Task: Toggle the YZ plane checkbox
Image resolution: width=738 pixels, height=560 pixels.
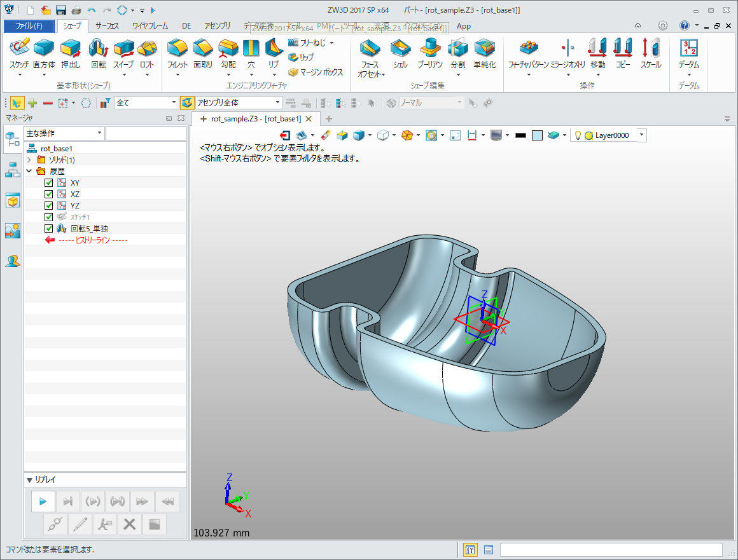Action: (48, 205)
